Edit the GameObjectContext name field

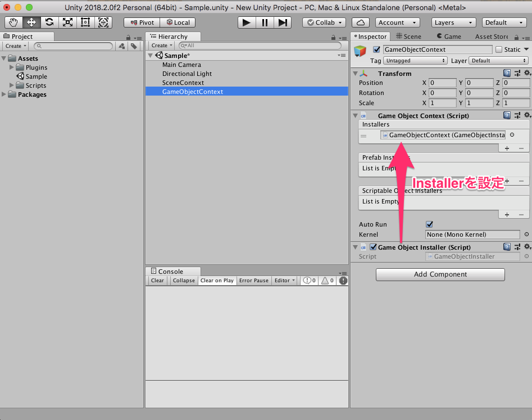click(x=438, y=49)
